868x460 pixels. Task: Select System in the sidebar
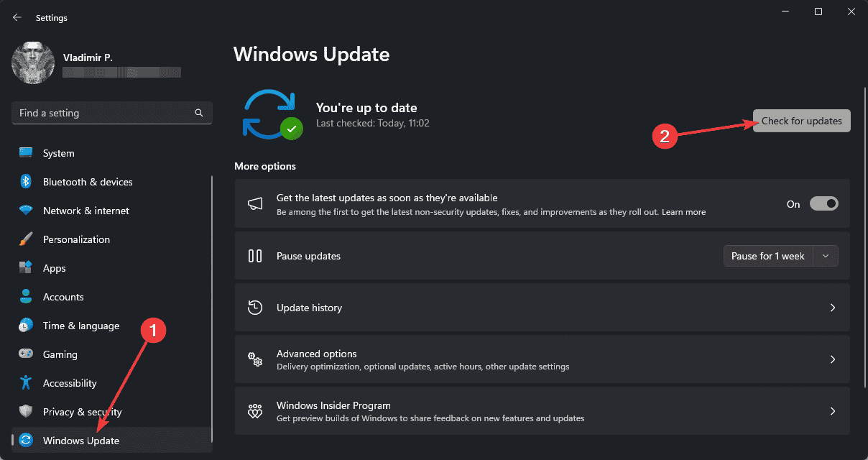coord(111,153)
